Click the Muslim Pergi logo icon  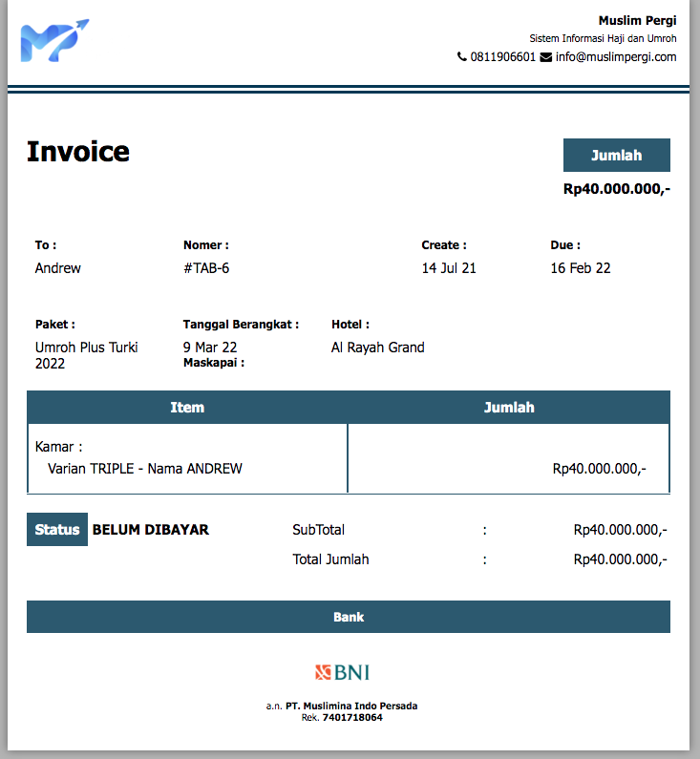click(53, 41)
